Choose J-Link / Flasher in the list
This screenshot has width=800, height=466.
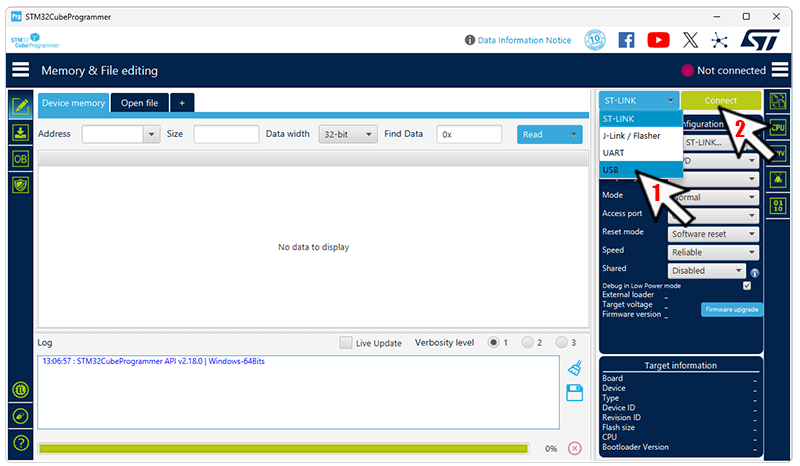641,136
